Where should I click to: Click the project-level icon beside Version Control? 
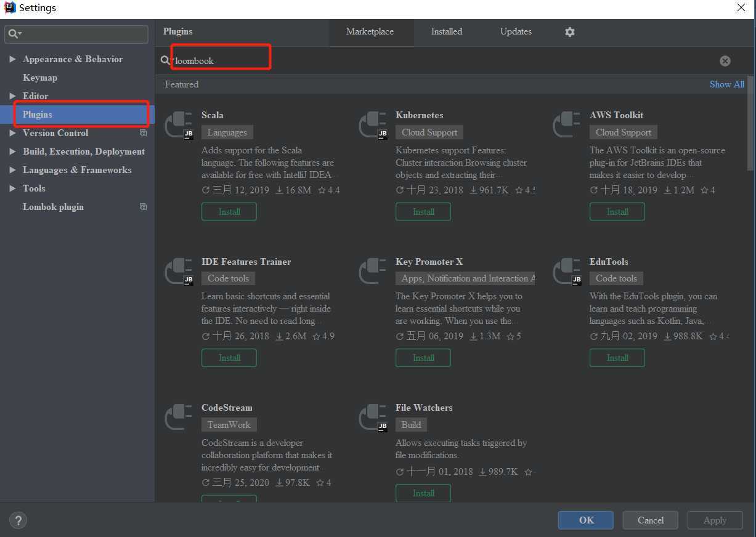(x=144, y=133)
